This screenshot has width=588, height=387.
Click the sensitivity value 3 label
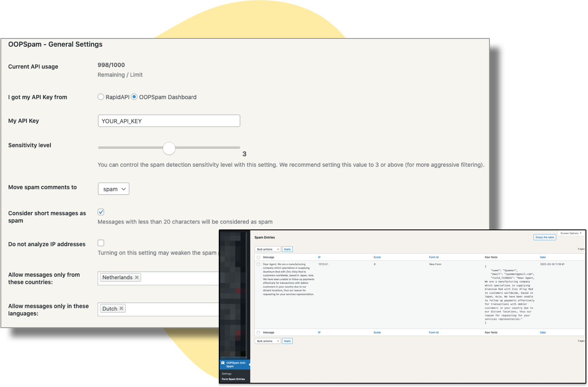pyautogui.click(x=244, y=154)
